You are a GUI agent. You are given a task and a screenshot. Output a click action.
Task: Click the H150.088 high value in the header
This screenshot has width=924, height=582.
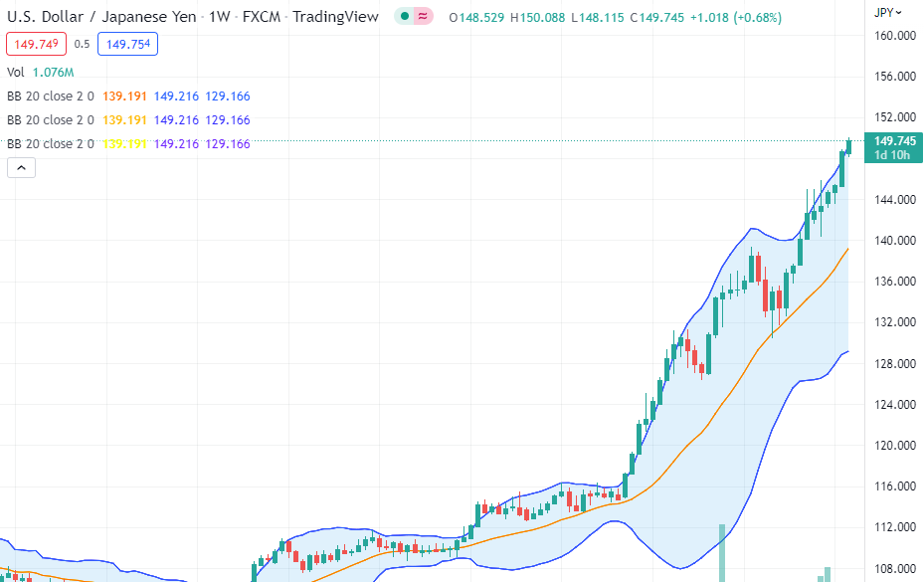[x=537, y=18]
